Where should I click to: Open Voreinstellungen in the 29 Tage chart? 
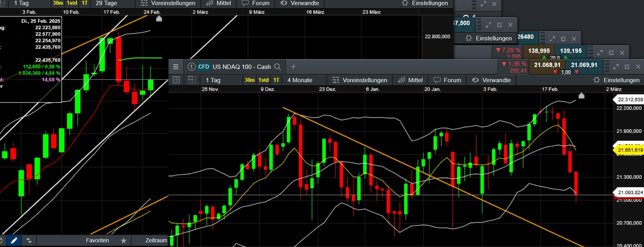[x=168, y=3]
